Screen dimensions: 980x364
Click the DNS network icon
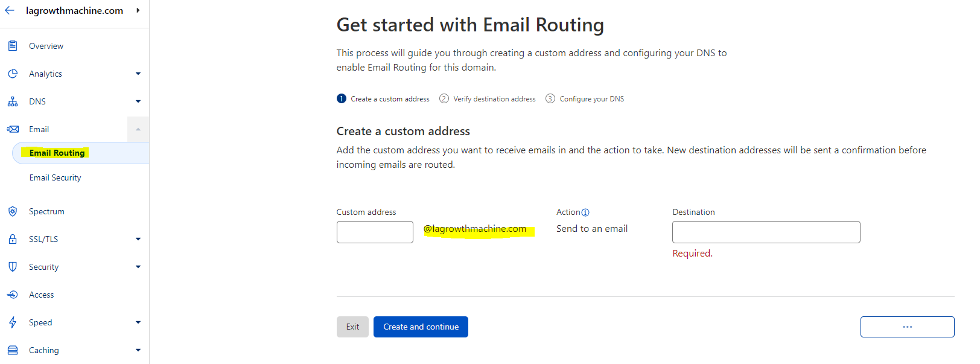coord(13,101)
